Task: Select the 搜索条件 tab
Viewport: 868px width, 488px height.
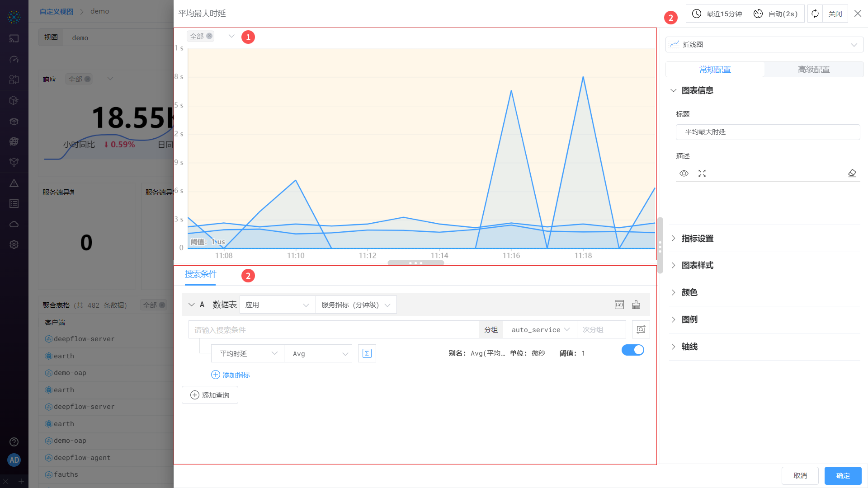Action: (201, 274)
